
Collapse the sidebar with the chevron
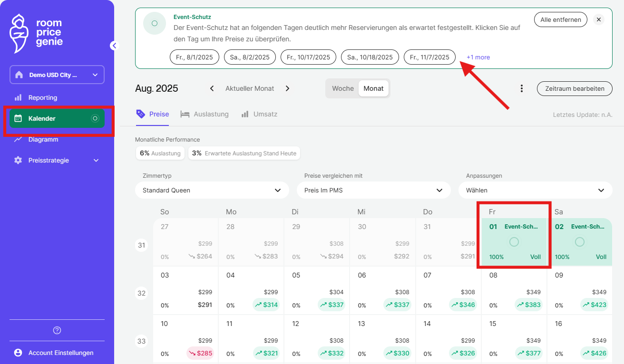point(114,46)
